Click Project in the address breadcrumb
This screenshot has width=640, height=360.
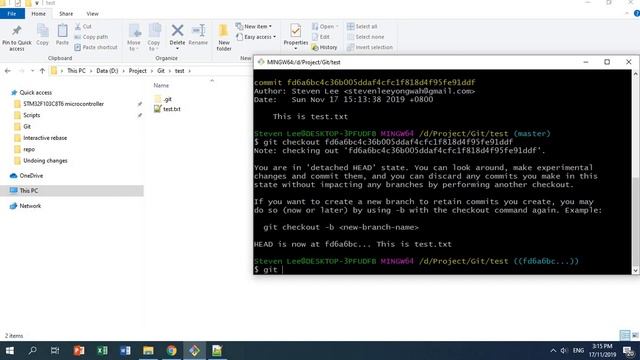tap(138, 71)
